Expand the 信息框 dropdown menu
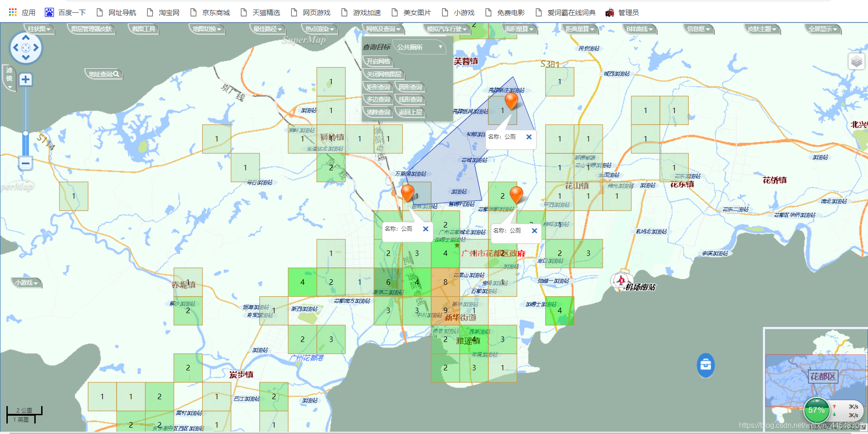The image size is (868, 434). 699,29
